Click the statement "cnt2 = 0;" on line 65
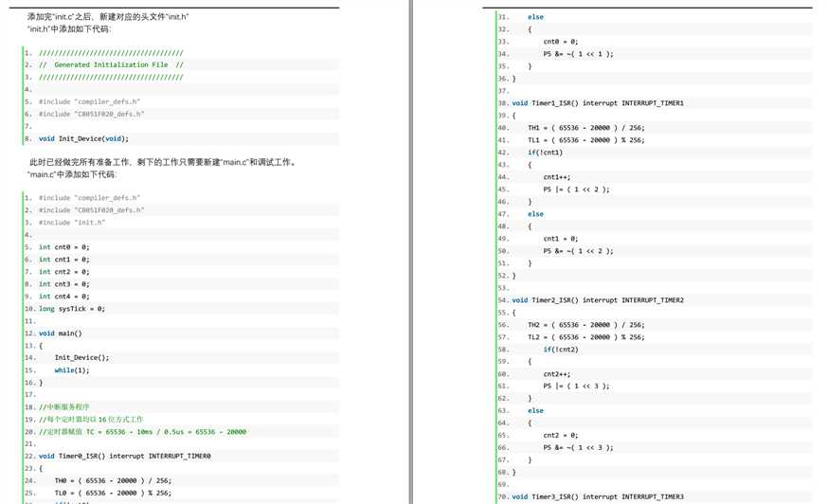 (x=561, y=436)
